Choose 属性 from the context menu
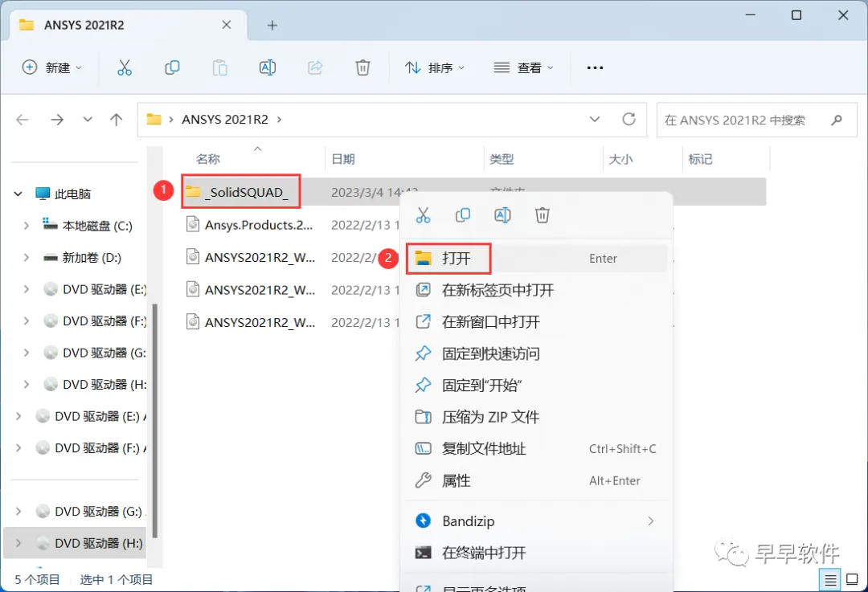Viewport: 868px width, 592px height. tap(536, 481)
